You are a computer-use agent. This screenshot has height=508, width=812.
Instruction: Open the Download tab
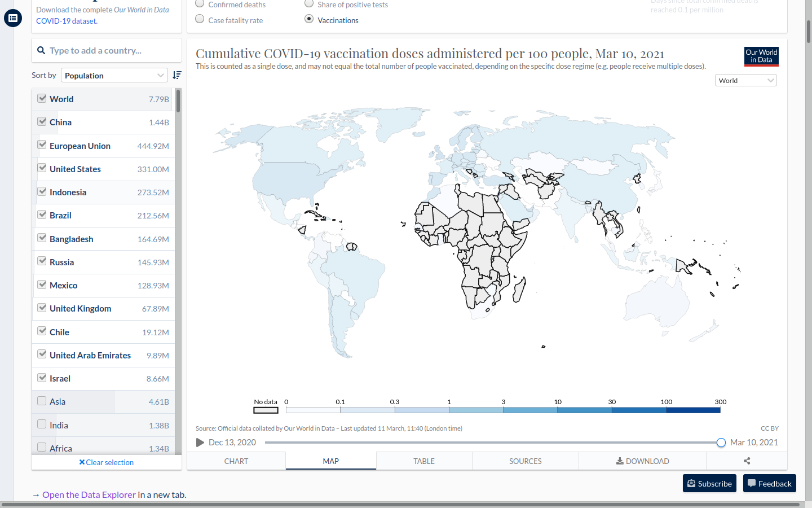[x=642, y=461]
